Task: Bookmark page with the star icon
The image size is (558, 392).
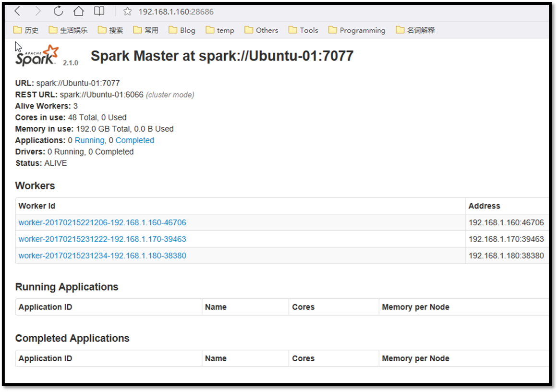Action: pos(127,12)
